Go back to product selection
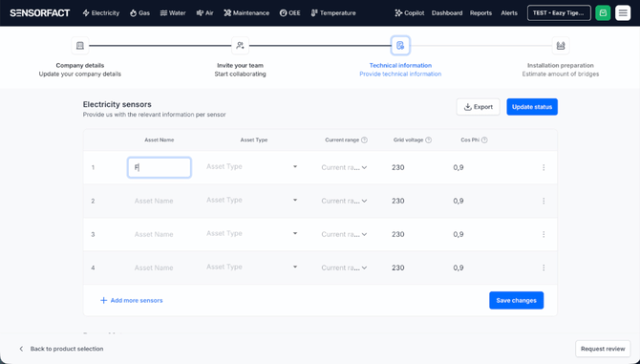 (x=61, y=349)
